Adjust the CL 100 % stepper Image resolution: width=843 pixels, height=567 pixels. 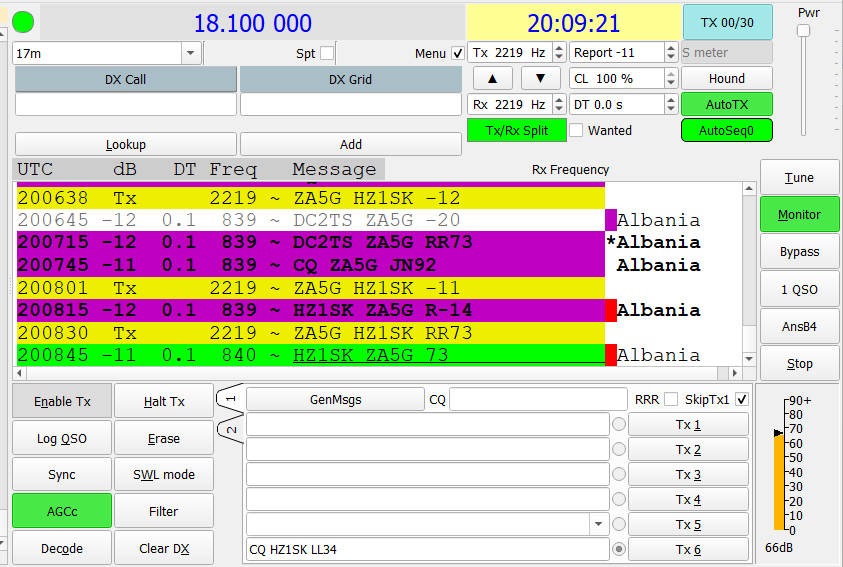[670, 78]
